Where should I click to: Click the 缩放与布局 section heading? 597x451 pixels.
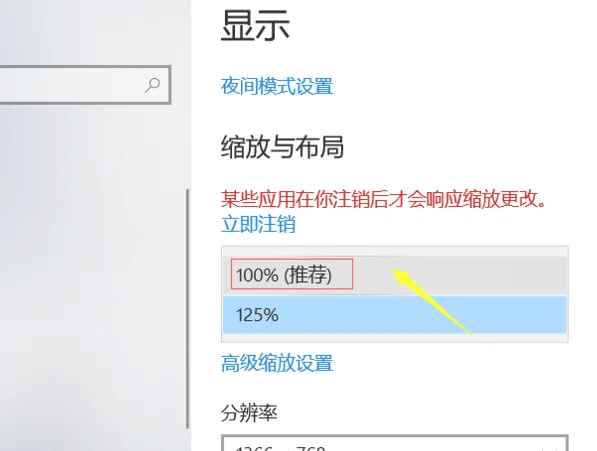tap(282, 147)
